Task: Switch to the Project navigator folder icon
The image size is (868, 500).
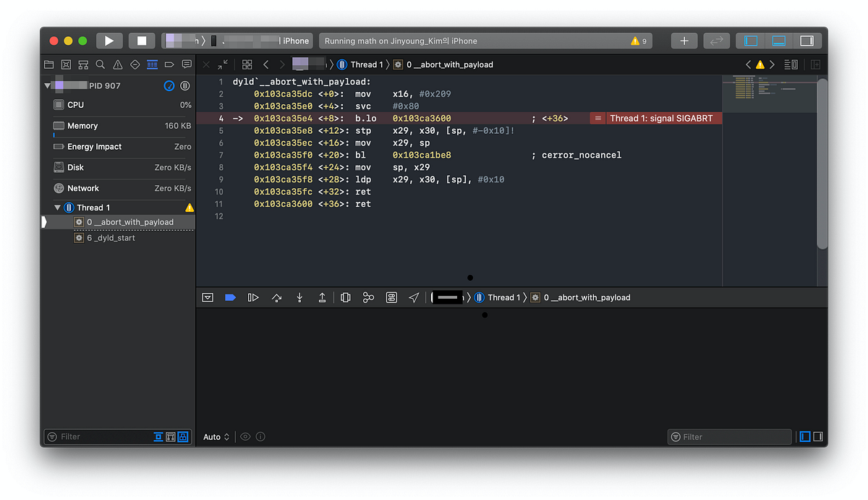Action: point(48,64)
